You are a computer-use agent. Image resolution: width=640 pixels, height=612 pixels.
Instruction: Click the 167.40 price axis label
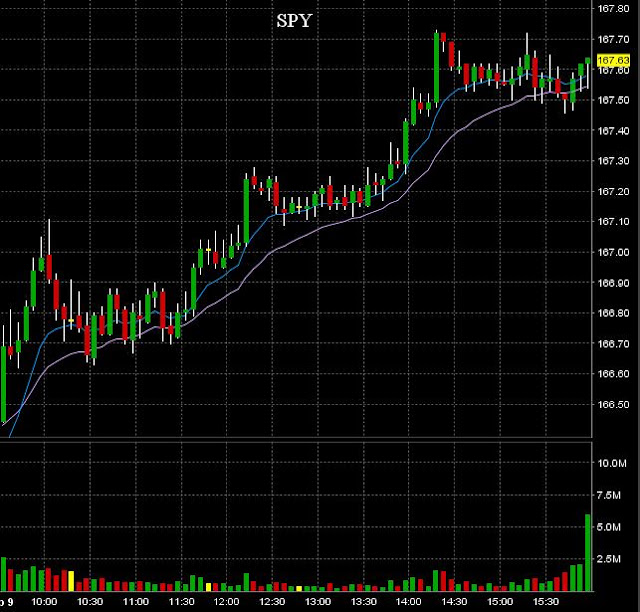pos(613,131)
